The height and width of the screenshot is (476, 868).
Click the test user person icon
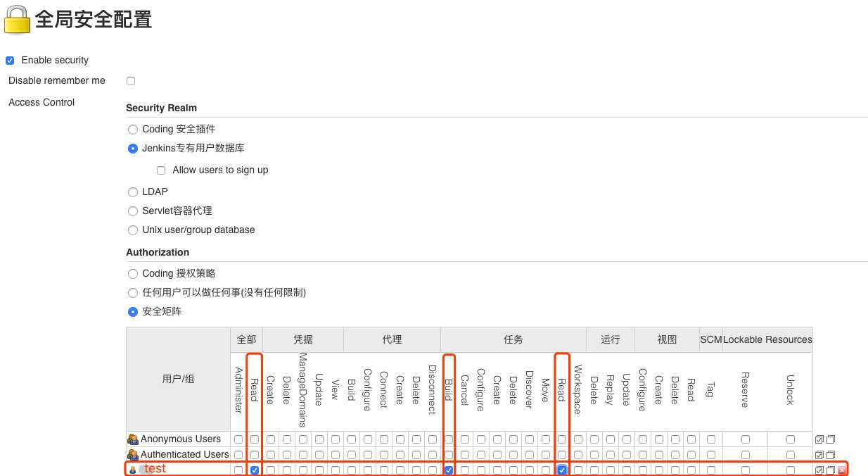click(133, 470)
